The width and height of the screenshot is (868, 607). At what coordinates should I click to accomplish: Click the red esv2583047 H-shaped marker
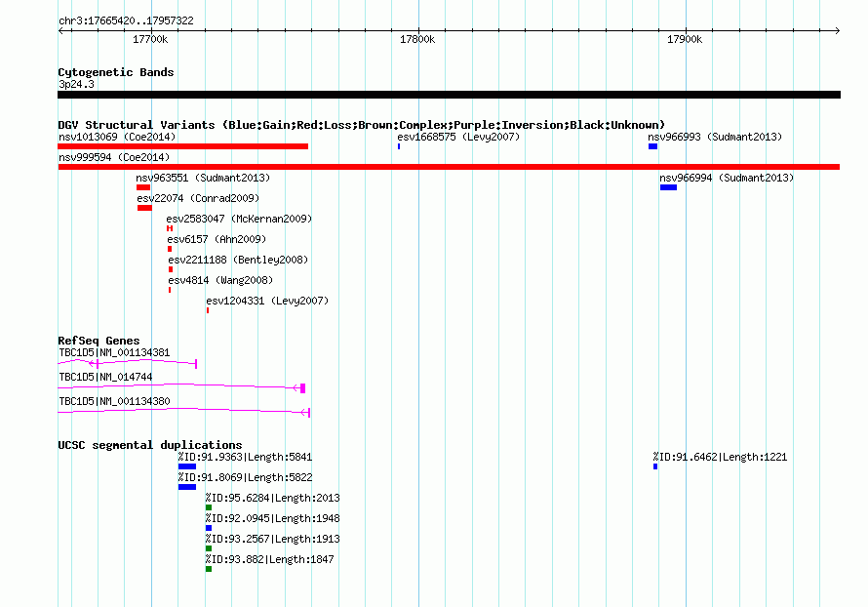[x=170, y=228]
